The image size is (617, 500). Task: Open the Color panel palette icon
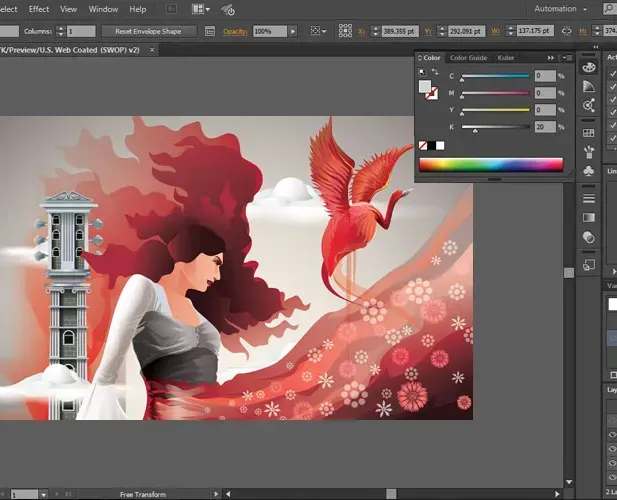(x=589, y=68)
